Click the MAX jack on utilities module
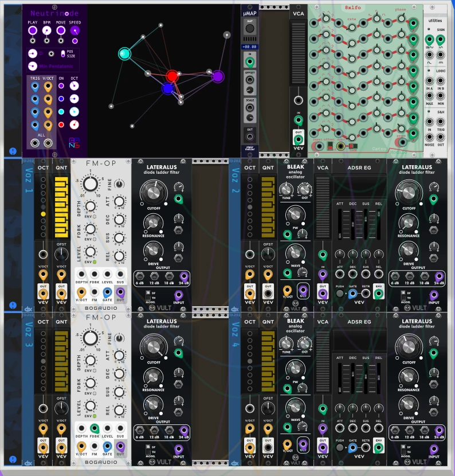 point(429,96)
